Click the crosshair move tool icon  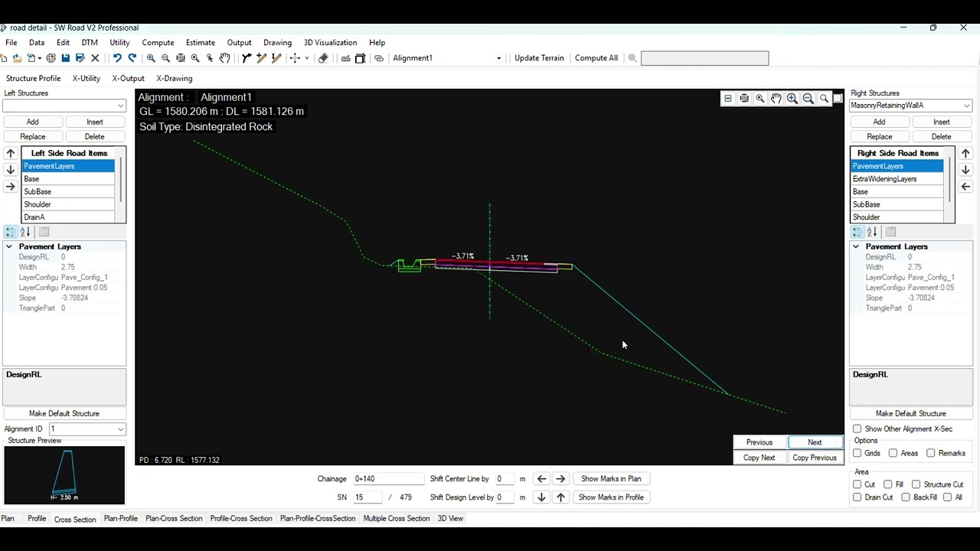point(295,58)
